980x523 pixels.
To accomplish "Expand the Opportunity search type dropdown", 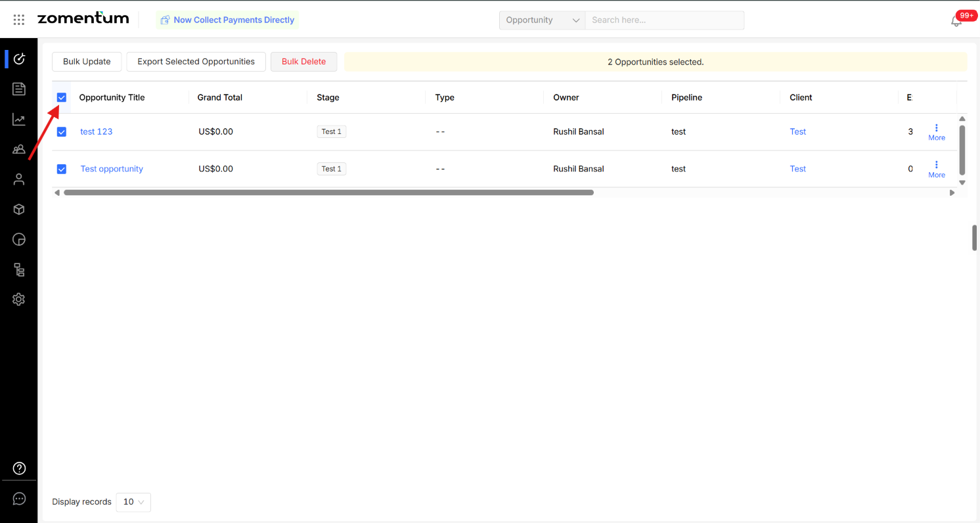I will tap(542, 20).
